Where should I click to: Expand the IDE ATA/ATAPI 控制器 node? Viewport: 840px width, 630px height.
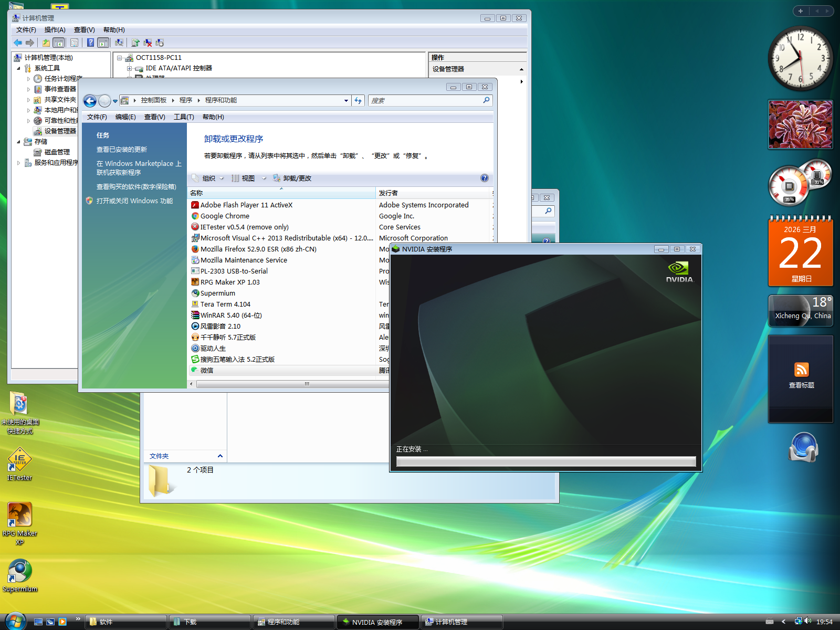pos(129,68)
